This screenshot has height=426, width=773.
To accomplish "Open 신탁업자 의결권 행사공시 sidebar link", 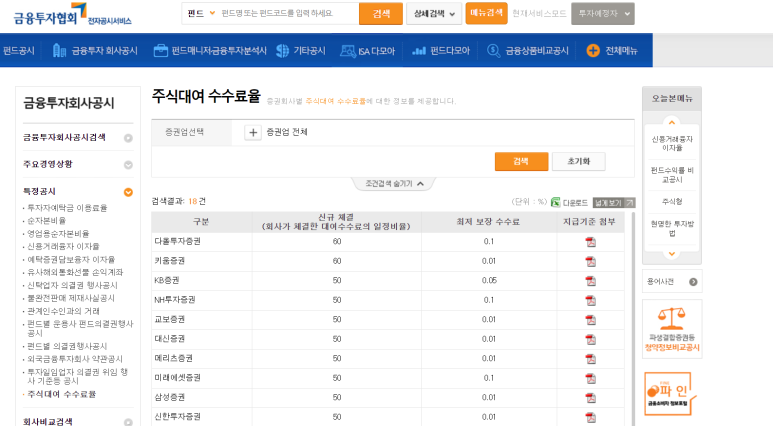I will (72, 285).
